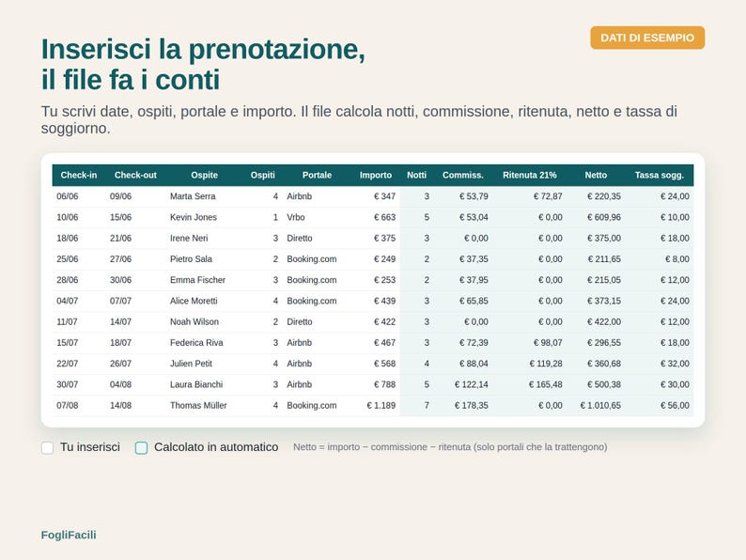Select the Ospite column header

204,175
